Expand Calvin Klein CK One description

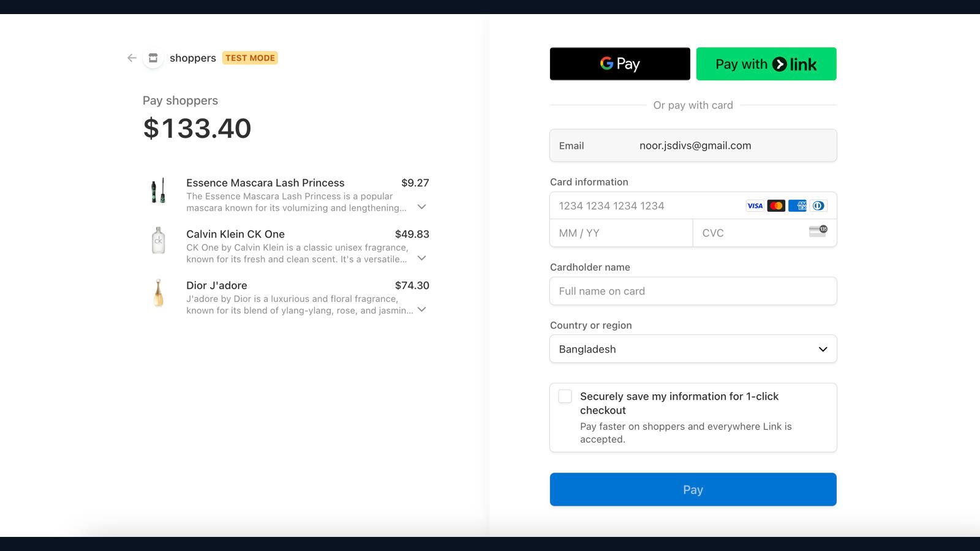[421, 258]
